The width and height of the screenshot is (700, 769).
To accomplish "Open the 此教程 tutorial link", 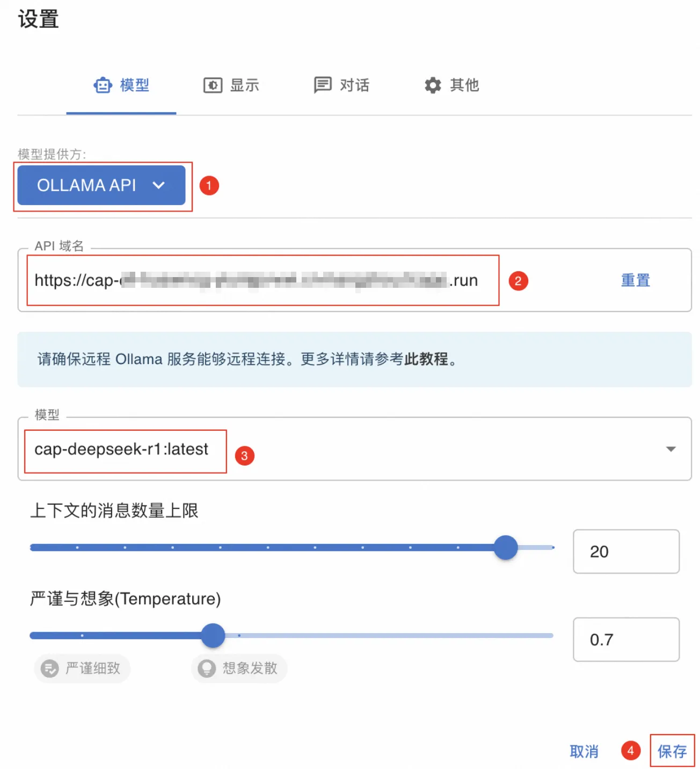I will 426,359.
